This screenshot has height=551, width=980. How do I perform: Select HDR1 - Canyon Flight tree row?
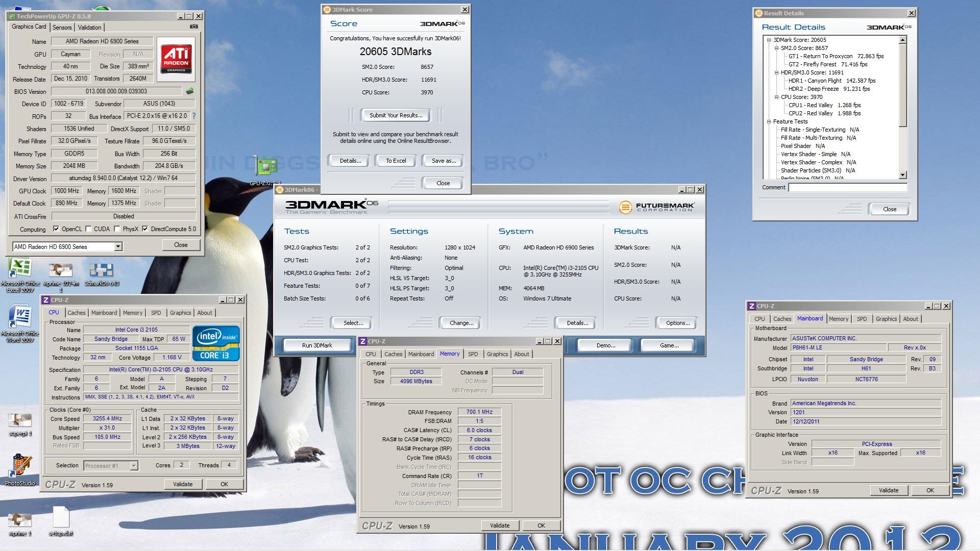(x=831, y=81)
